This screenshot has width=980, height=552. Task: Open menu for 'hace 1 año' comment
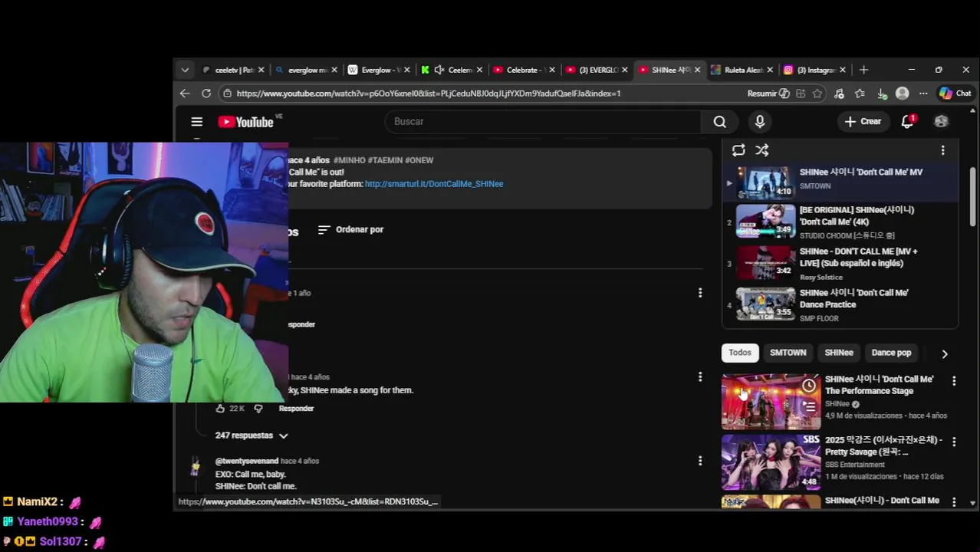(x=700, y=293)
